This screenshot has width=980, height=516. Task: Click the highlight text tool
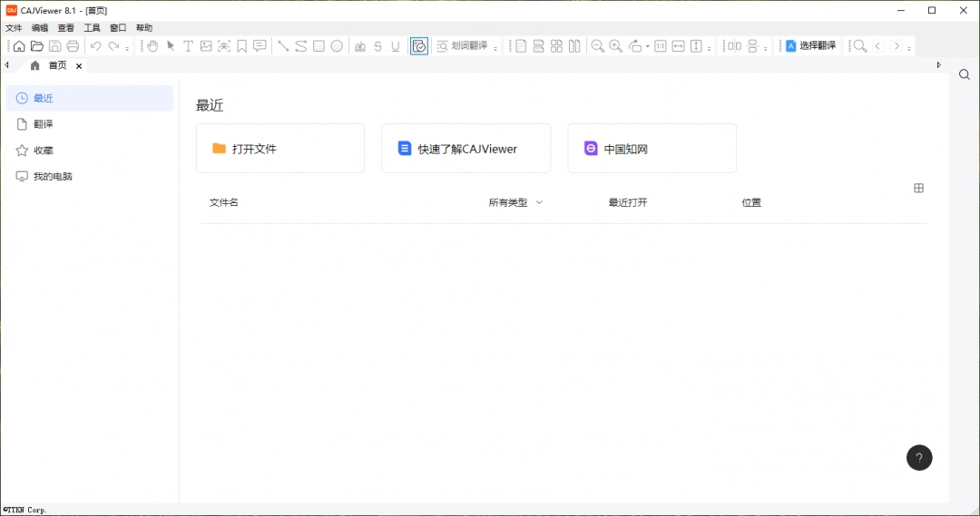point(360,46)
